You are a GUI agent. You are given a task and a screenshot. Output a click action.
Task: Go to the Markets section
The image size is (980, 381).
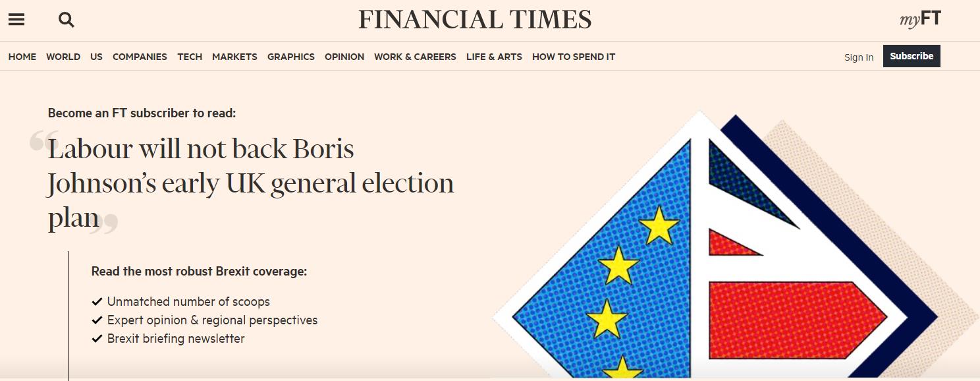[234, 57]
